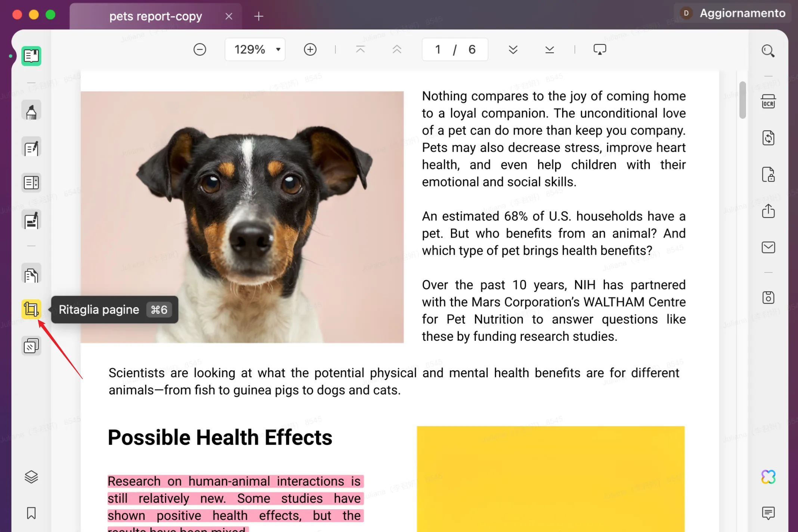Open the search magnifier
The image size is (798, 532).
click(768, 51)
